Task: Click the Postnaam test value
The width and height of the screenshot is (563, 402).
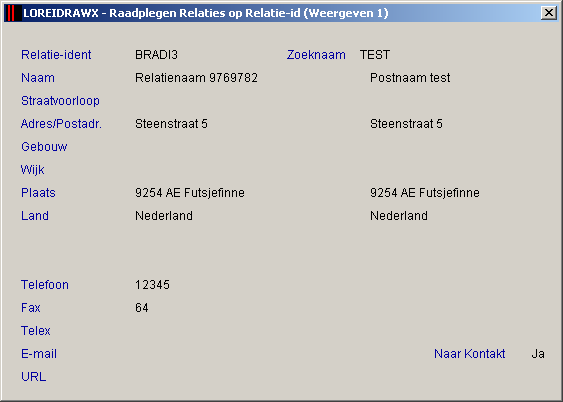Action: point(410,78)
